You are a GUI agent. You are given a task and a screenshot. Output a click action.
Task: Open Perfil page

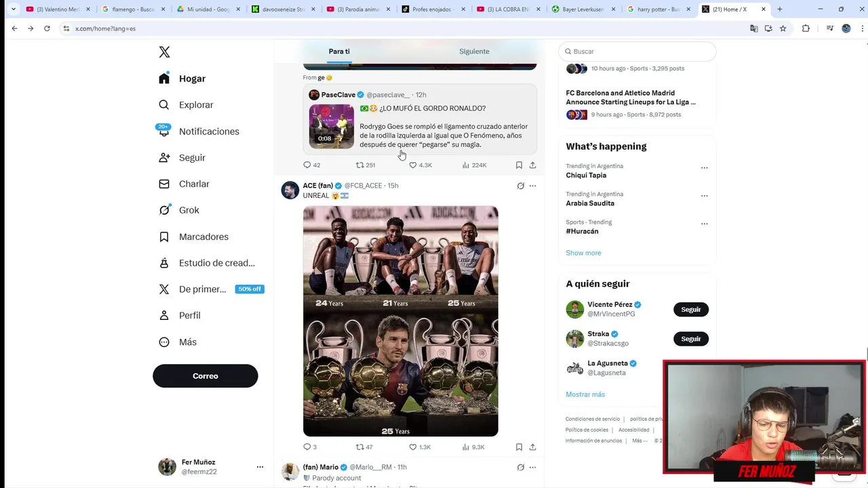[x=180, y=315]
